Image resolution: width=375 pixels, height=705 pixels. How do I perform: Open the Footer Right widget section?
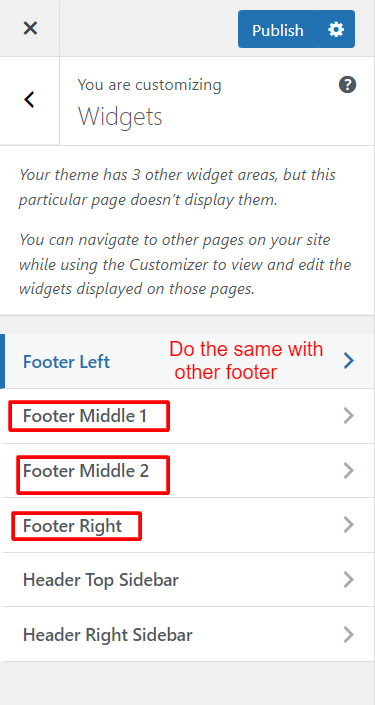188,525
